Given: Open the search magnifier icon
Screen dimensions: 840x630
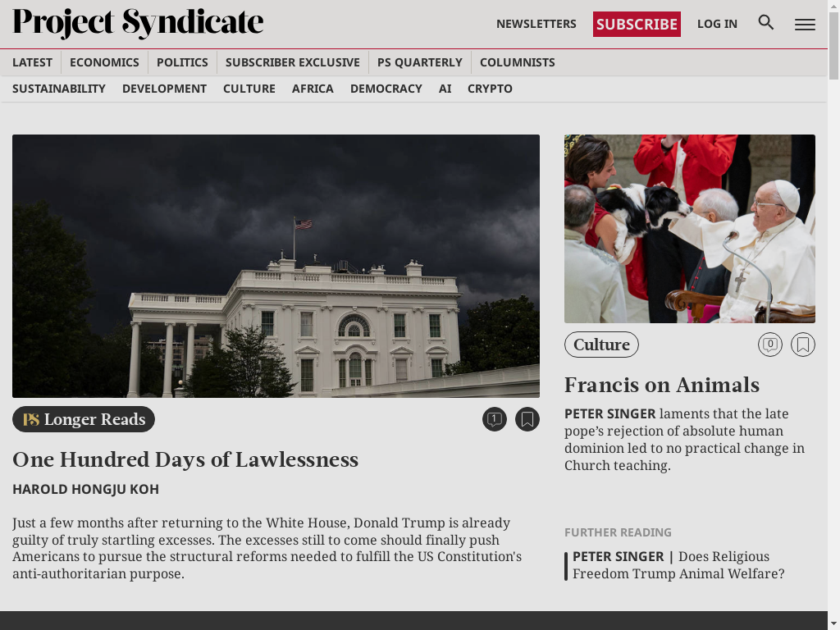Looking at the screenshot, I should [766, 22].
